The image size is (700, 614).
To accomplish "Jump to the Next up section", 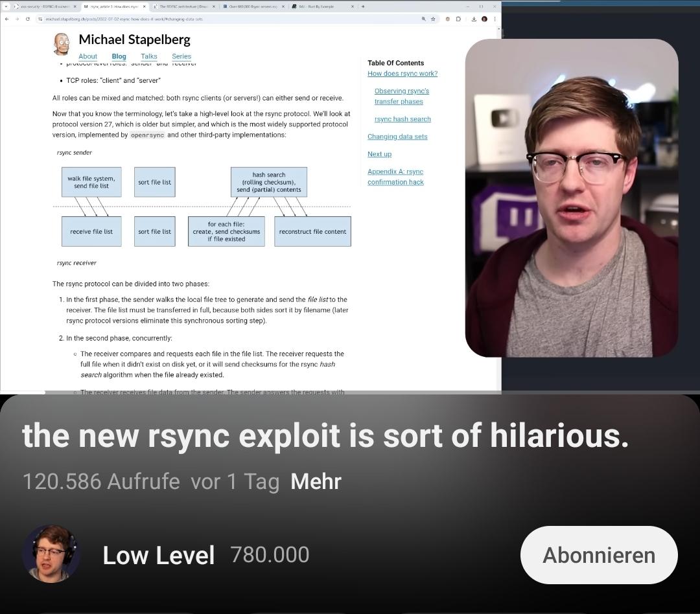I will click(379, 154).
